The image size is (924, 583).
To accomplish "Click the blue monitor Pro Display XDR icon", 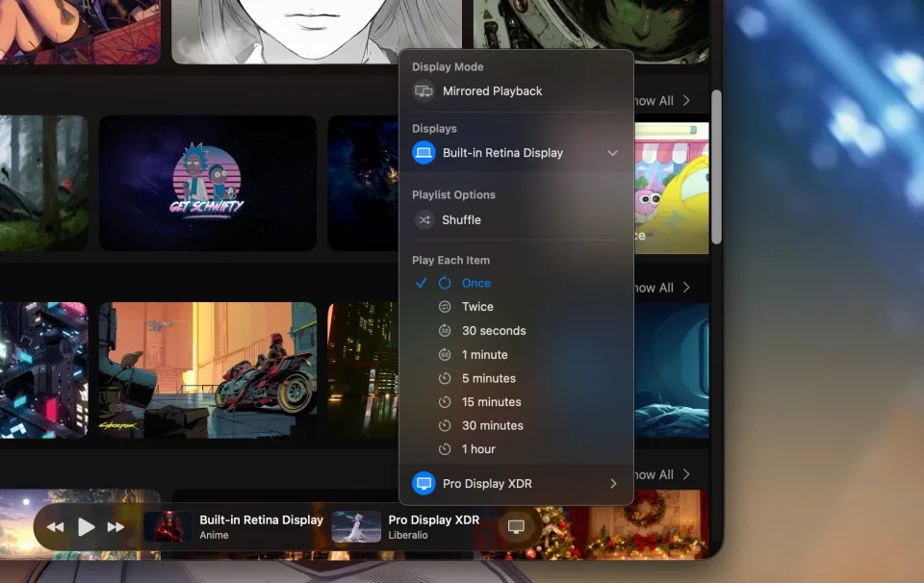I will pos(423,484).
